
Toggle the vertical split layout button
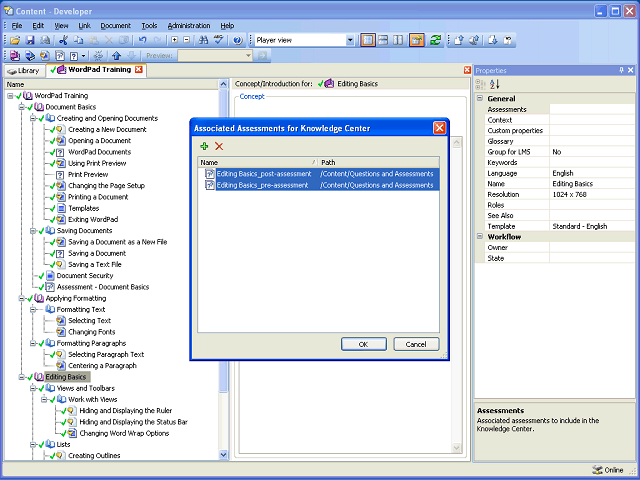tap(398, 40)
